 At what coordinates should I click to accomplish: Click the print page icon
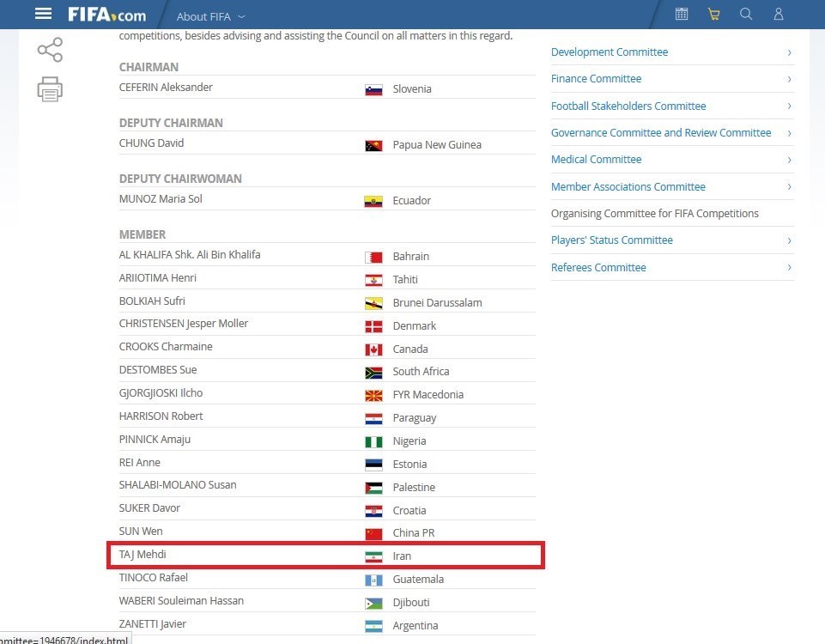point(50,89)
